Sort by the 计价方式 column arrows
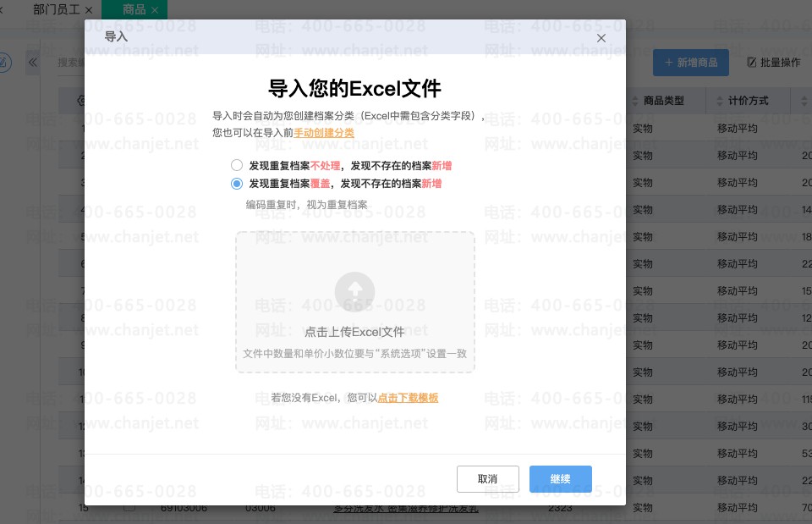Screen dimensions: 812x524 (719, 101)
